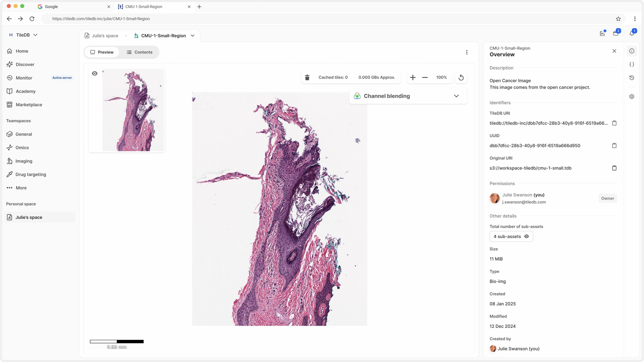644x362 pixels.
Task: Open Monitor in sidebar
Action: 24,78
